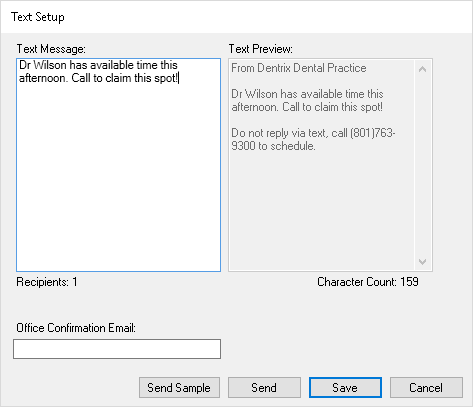This screenshot has width=473, height=407.
Task: Place cursor on 'Wilson' in Text Message box
Action: click(x=50, y=65)
